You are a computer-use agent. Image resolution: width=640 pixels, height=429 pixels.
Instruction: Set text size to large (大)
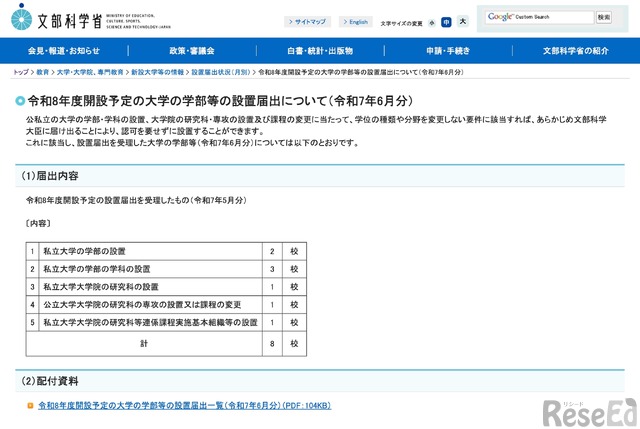click(x=462, y=21)
